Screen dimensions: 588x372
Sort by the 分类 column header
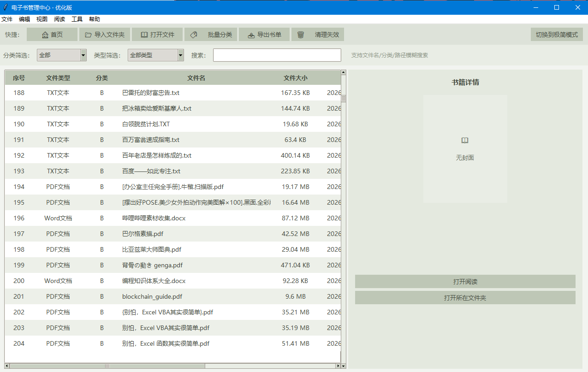tap(102, 78)
